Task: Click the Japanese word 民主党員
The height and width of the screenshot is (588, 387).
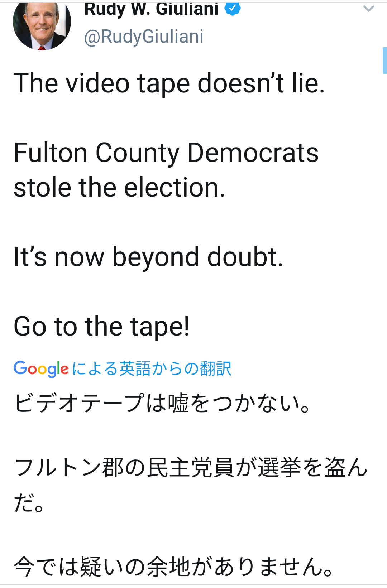Action: tap(190, 468)
